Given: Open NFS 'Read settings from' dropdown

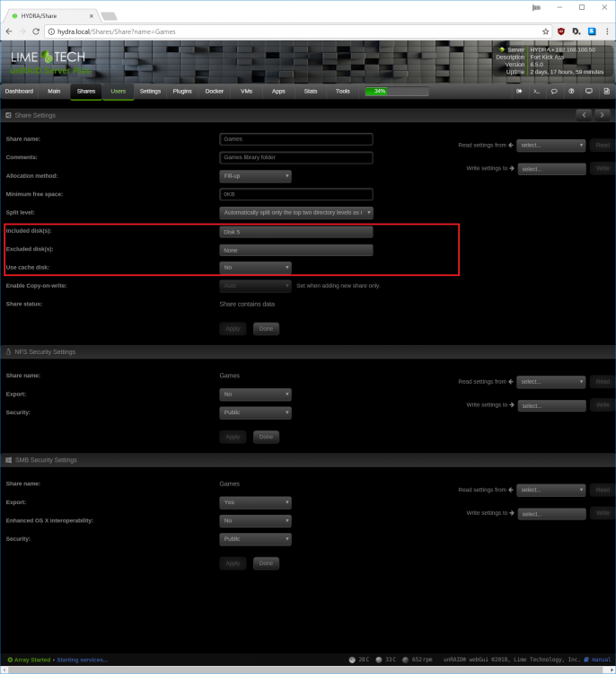Looking at the screenshot, I should tap(551, 382).
